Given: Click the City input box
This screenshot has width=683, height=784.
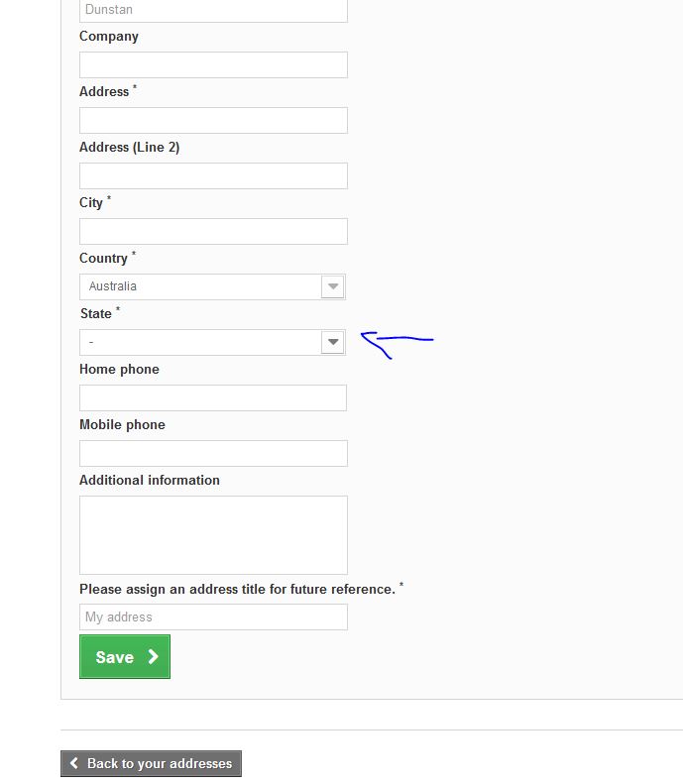Looking at the screenshot, I should click(213, 232).
